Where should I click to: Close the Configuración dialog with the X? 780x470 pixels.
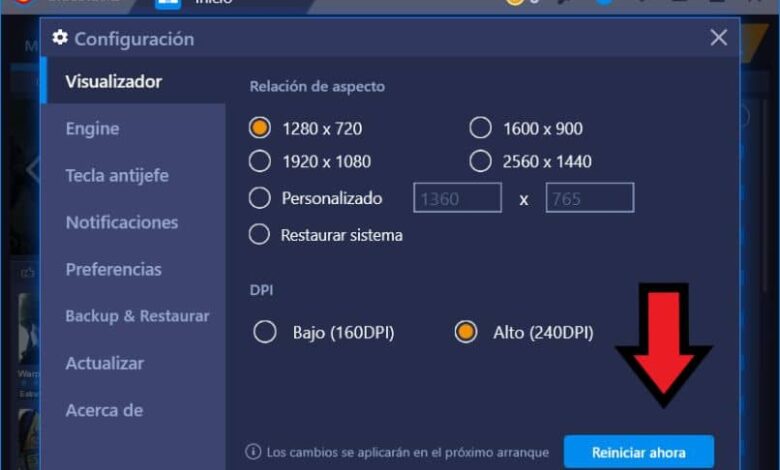(x=718, y=38)
